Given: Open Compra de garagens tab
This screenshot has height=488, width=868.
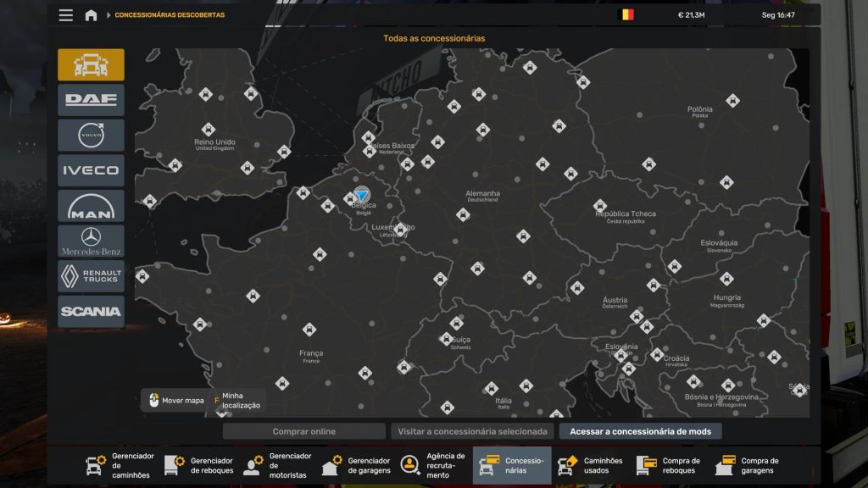Looking at the screenshot, I should [748, 465].
